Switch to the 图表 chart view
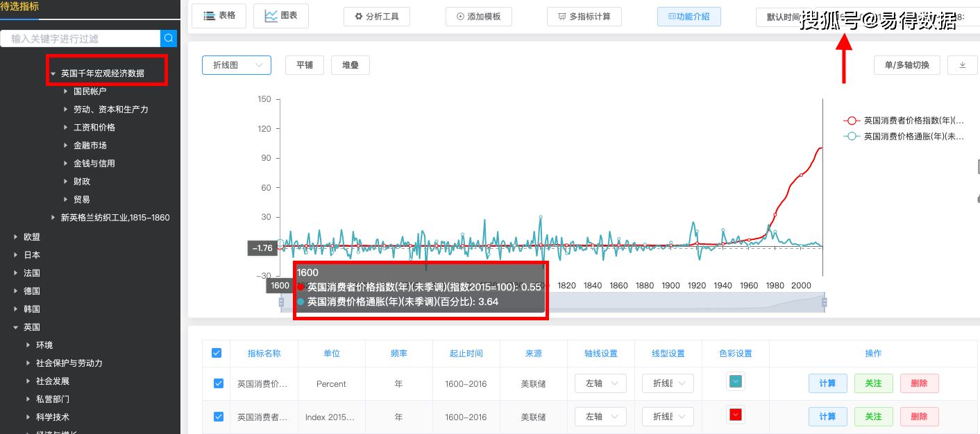This screenshot has height=434, width=980. 281,15
